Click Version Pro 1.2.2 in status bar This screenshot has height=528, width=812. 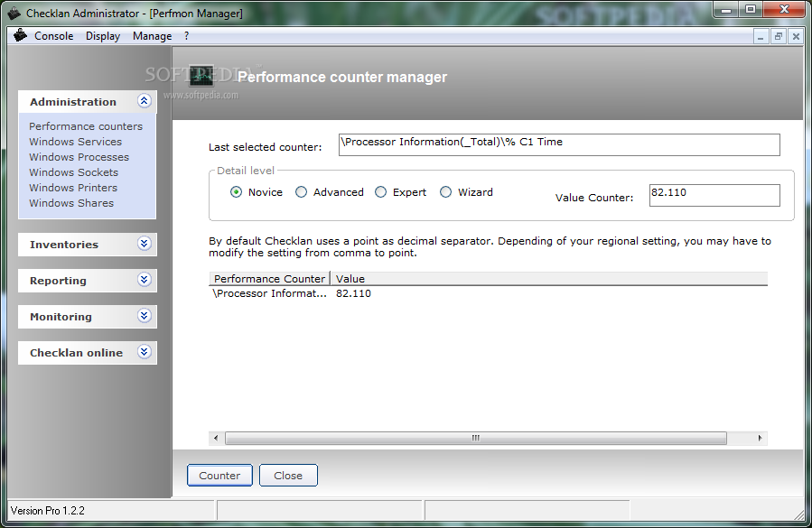tap(48, 511)
